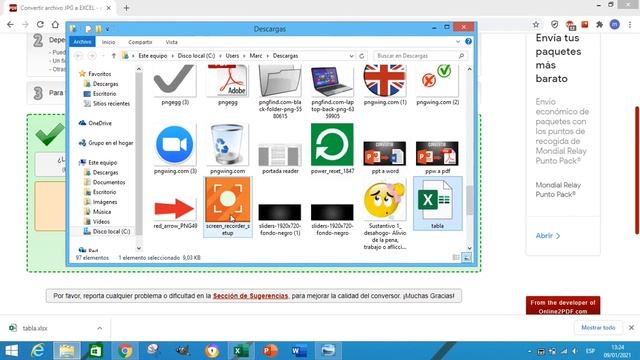Select the screen_recorder_setup file
Viewport: 640px width, 360px height.
(228, 207)
